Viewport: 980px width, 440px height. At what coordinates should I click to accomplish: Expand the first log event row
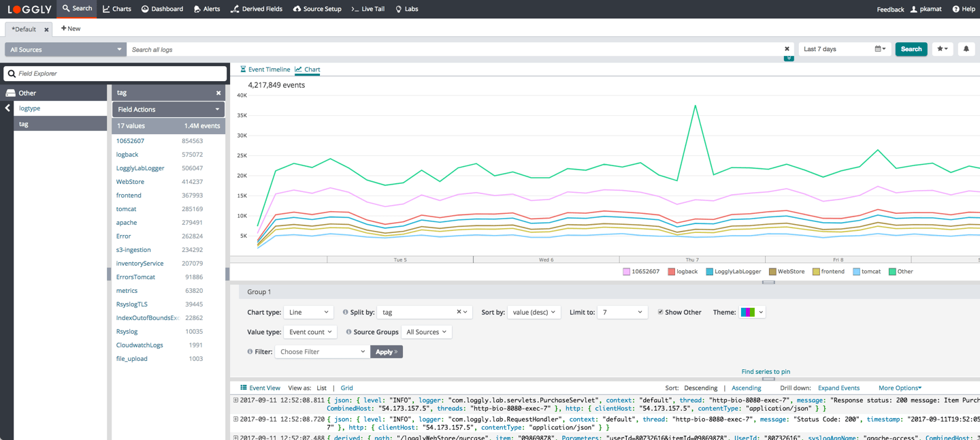[235, 400]
